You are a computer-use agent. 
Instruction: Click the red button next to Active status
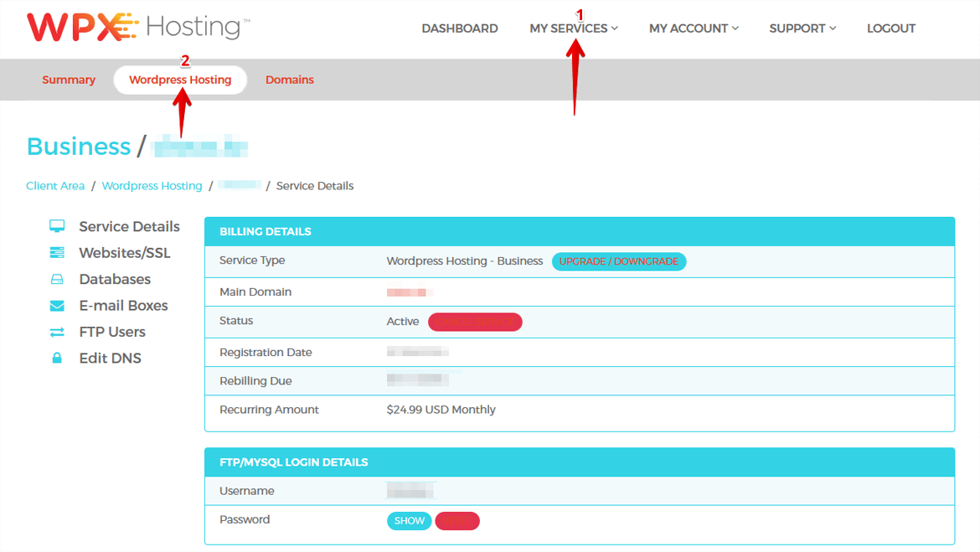[x=475, y=322]
